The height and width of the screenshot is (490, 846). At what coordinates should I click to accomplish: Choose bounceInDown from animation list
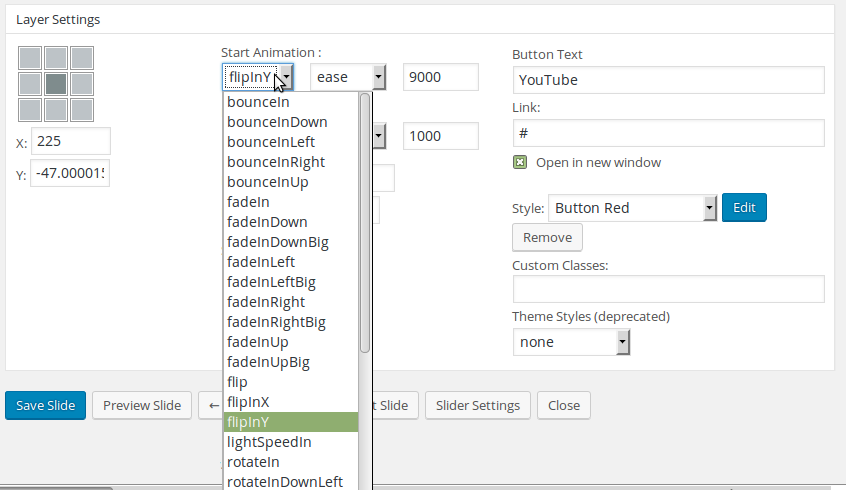click(x=277, y=122)
